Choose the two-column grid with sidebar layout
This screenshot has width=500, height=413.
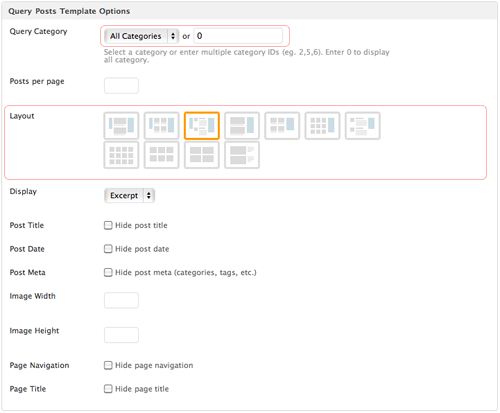(x=282, y=126)
